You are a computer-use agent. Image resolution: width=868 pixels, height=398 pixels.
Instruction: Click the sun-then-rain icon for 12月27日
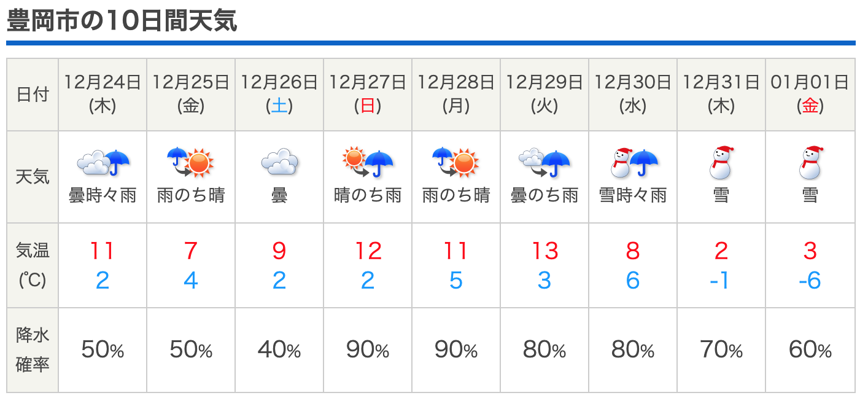tap(368, 162)
